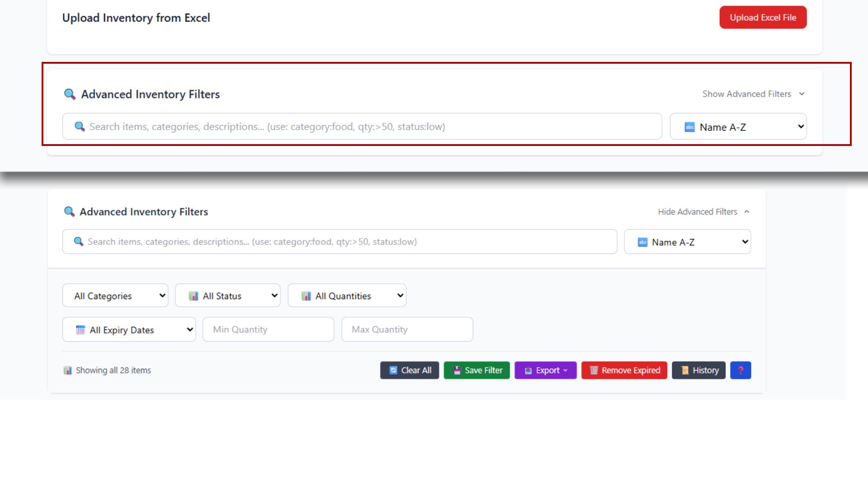Click the Max Quantity input field
868x488 pixels.
pyautogui.click(x=407, y=329)
